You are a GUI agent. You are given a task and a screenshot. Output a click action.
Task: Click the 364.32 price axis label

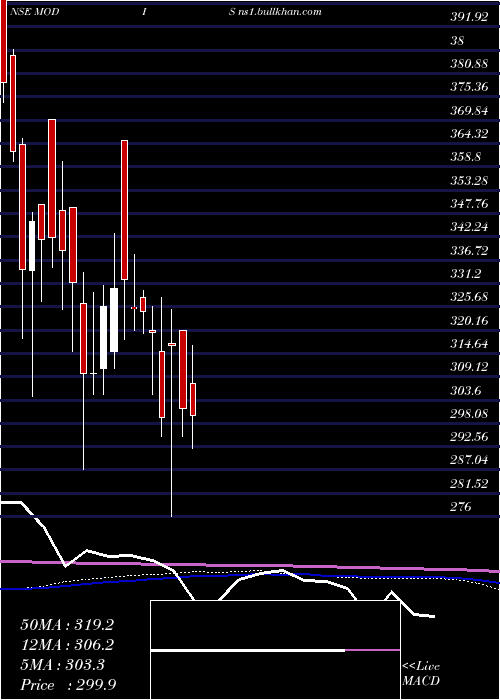coord(469,134)
